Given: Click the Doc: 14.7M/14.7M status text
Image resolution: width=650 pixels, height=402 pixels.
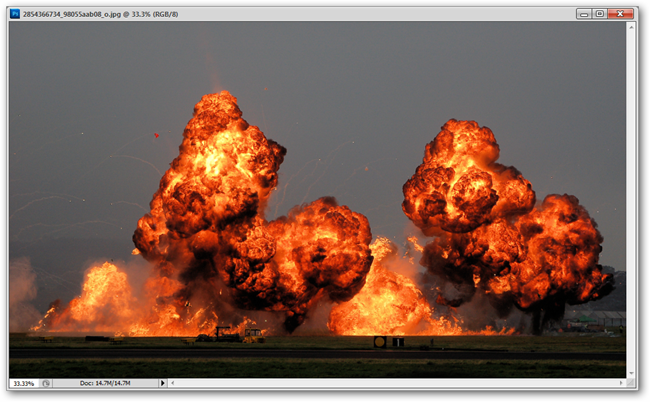Looking at the screenshot, I should [105, 383].
